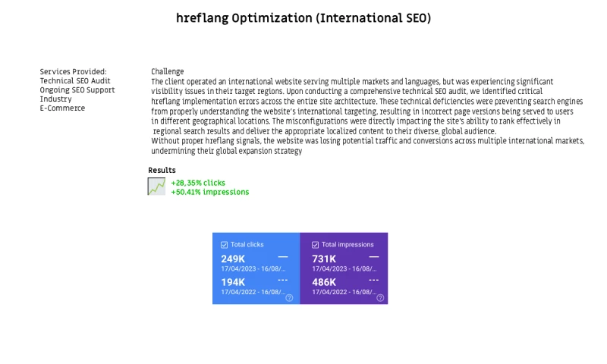This screenshot has width=607, height=364.
Task: Toggle the Total impressions checkbox
Action: pyautogui.click(x=316, y=245)
